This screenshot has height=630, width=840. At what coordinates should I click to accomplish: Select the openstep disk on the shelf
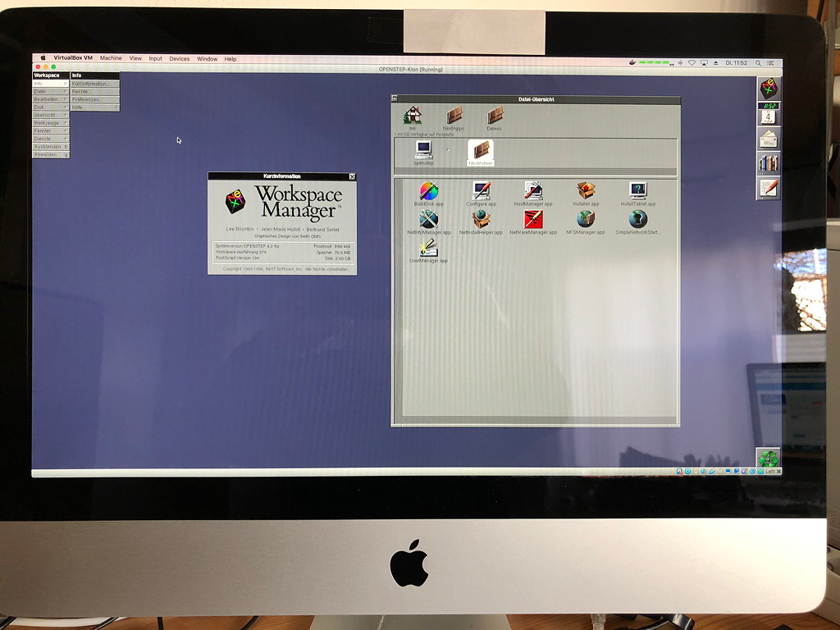point(423,148)
